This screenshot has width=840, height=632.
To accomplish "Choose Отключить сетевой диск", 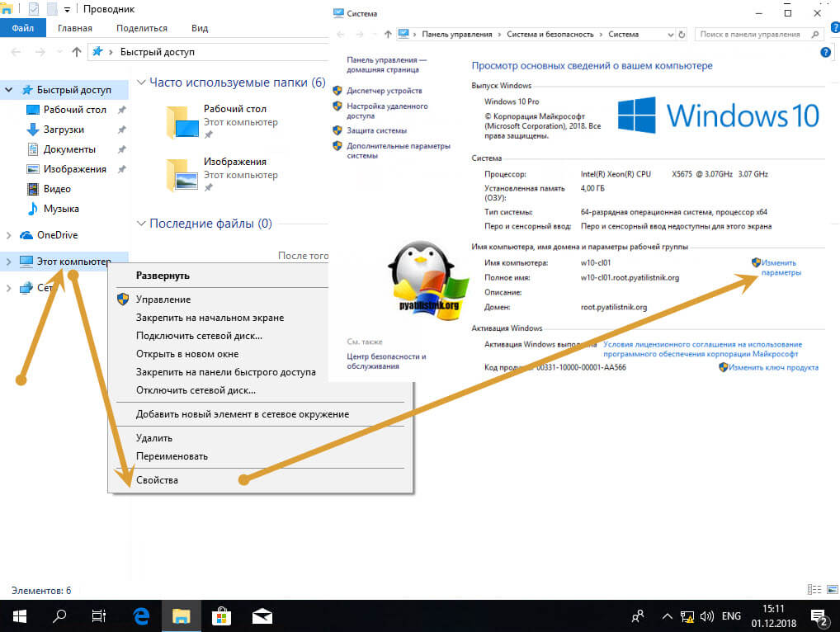I will 196,390.
